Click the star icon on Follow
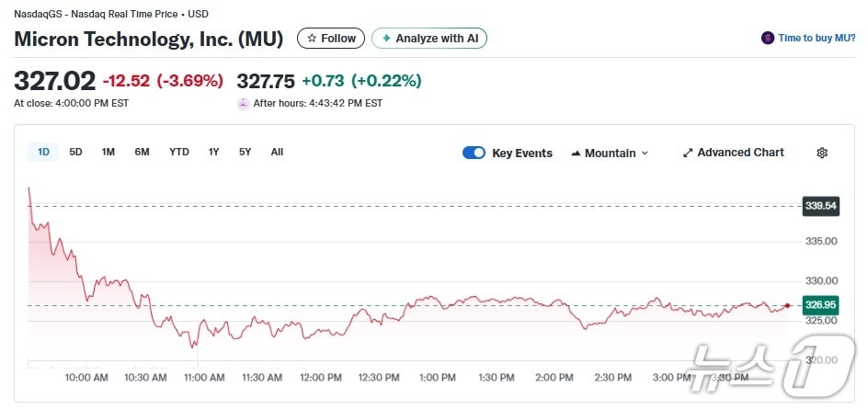Screen dimensions: 868x410 [x=312, y=39]
